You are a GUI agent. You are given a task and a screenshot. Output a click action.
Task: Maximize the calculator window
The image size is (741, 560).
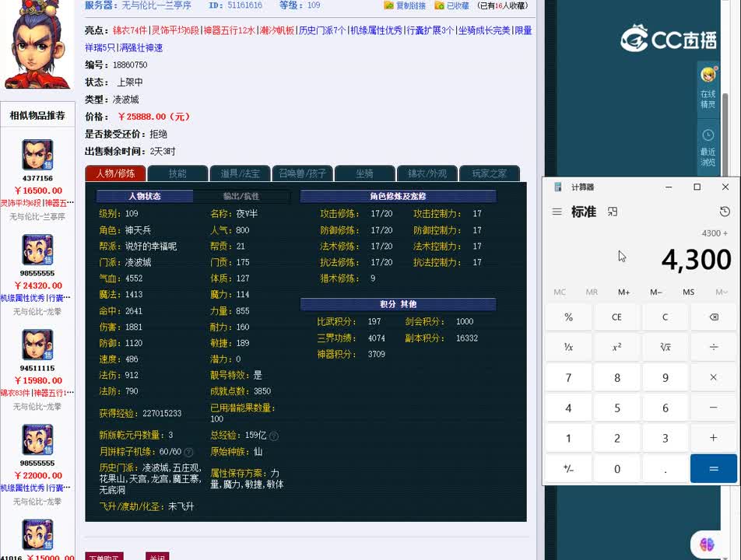(x=697, y=187)
